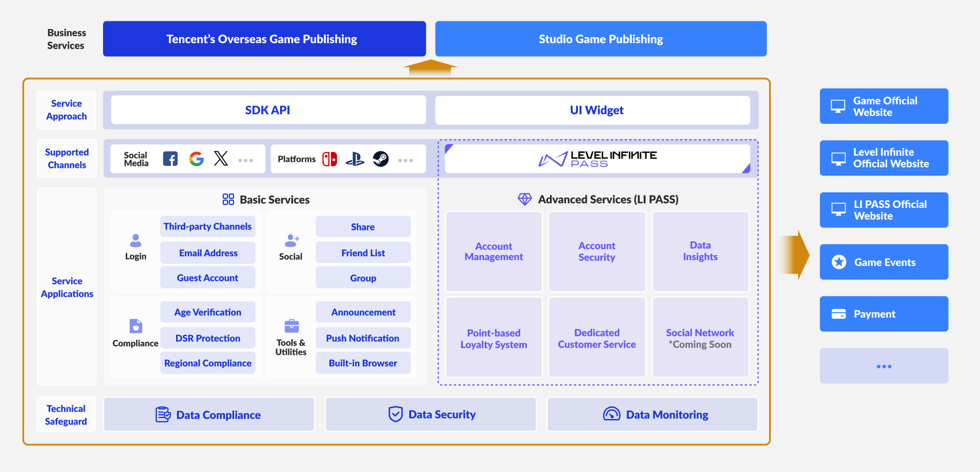Click Third-party Channels
The width and height of the screenshot is (980, 472).
(x=208, y=226)
